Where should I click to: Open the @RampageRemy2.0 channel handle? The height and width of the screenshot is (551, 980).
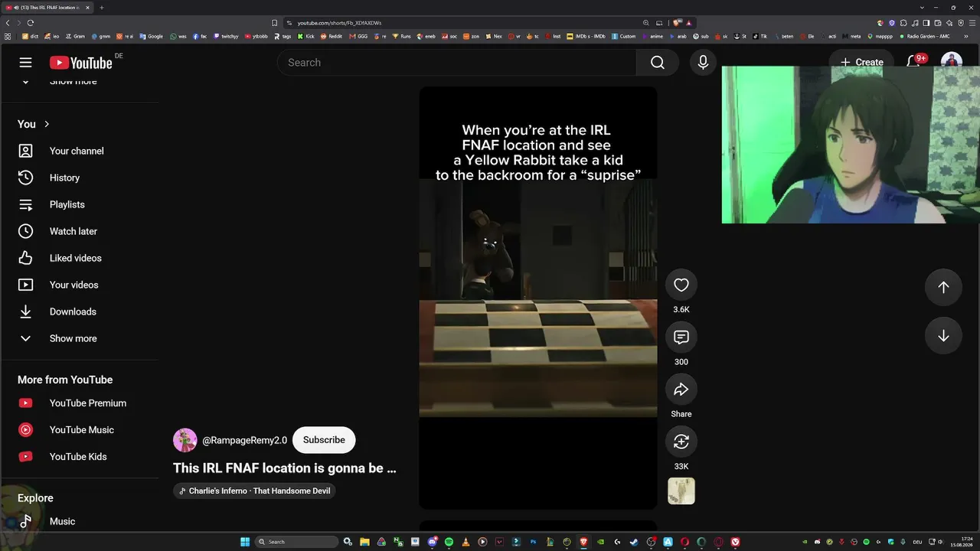pyautogui.click(x=244, y=440)
